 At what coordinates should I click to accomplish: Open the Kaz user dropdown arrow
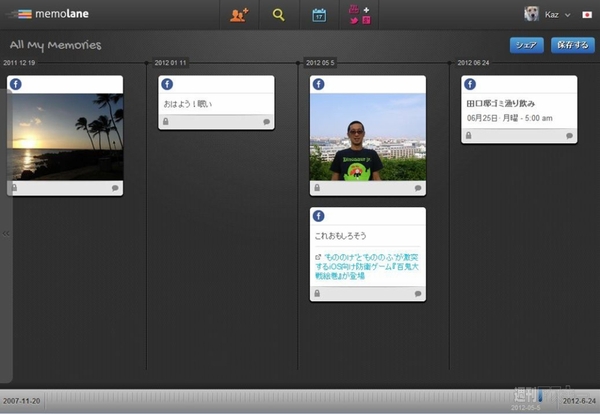[x=568, y=15]
